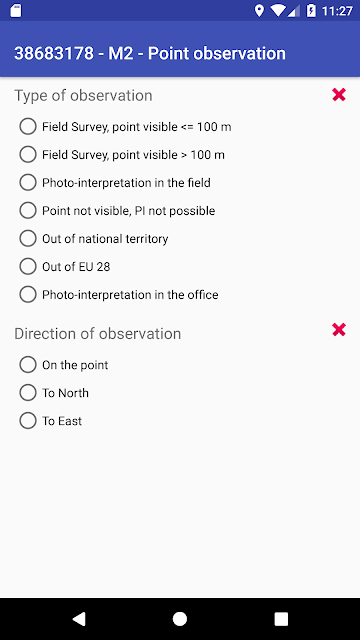
Task: Open recent apps with the square button
Action: (x=281, y=619)
